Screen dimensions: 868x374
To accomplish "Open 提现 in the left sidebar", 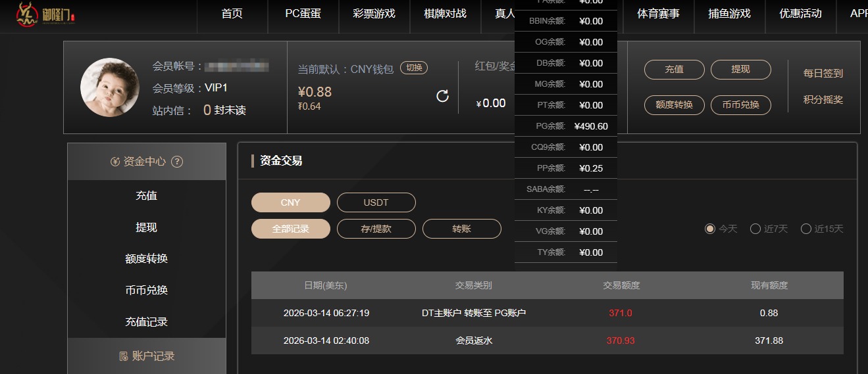I will tap(147, 227).
